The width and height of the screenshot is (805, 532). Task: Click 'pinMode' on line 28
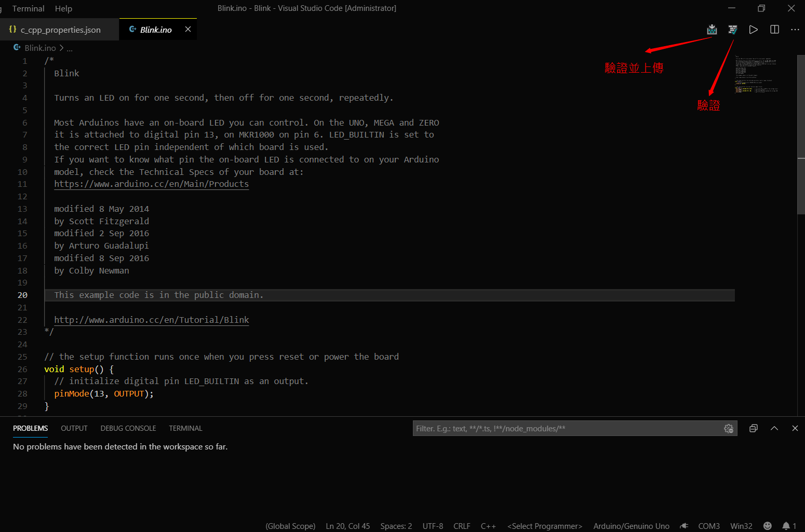pyautogui.click(x=72, y=393)
